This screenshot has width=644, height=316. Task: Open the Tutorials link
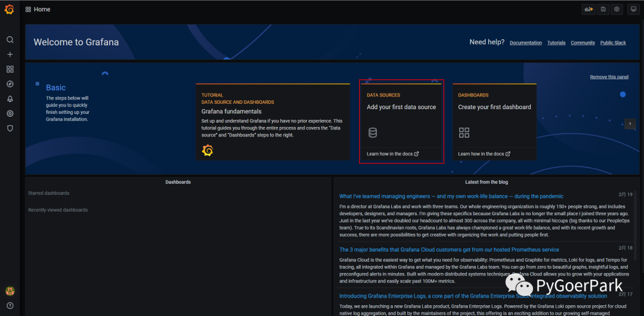(x=556, y=43)
